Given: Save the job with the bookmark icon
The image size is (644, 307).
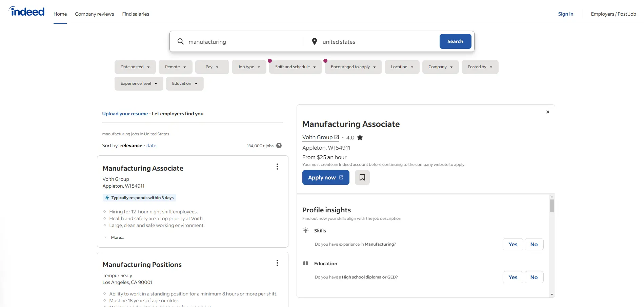Looking at the screenshot, I should tap(362, 177).
